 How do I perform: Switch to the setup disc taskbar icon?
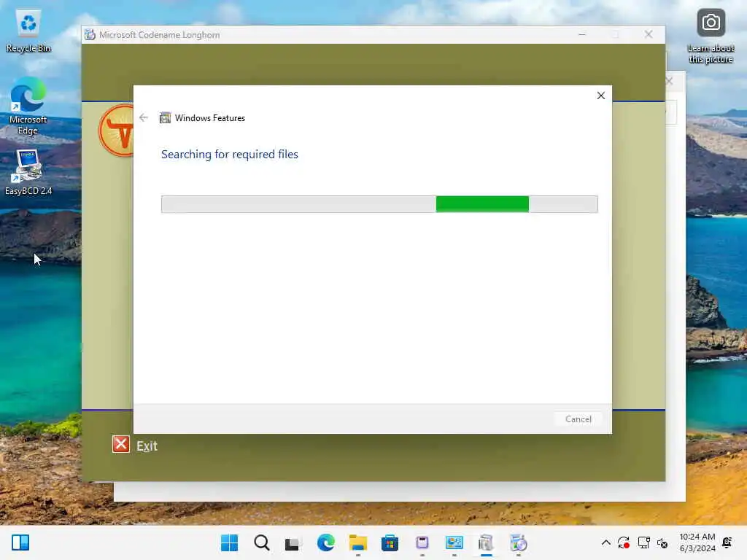(x=519, y=542)
